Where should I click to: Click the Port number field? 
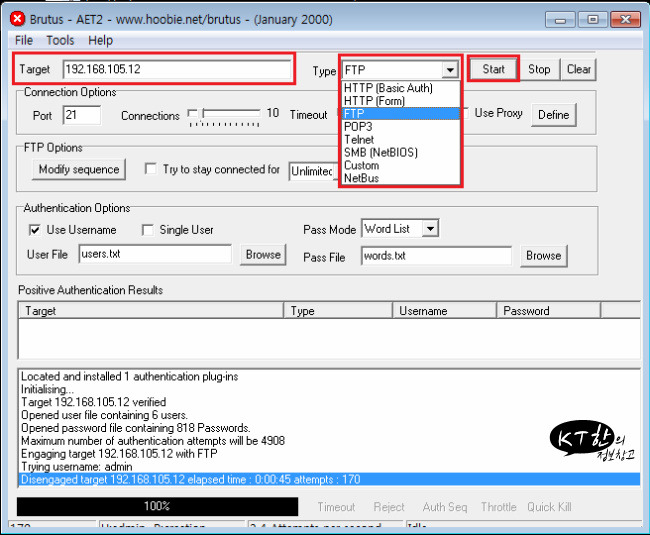click(x=82, y=115)
